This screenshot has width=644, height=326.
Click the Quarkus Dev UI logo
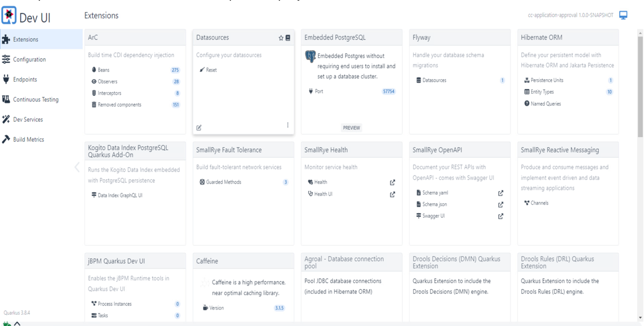(9, 15)
